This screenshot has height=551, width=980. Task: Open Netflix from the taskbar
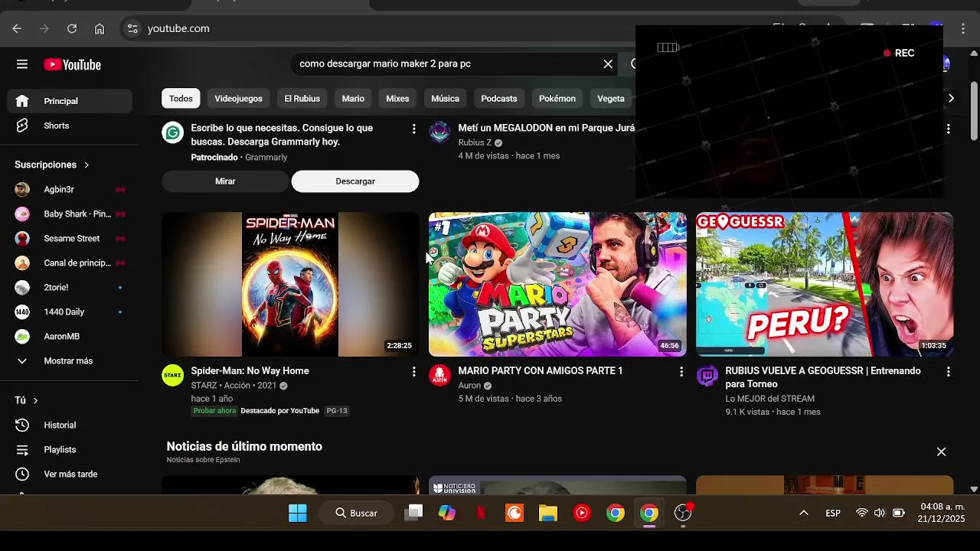(x=481, y=513)
